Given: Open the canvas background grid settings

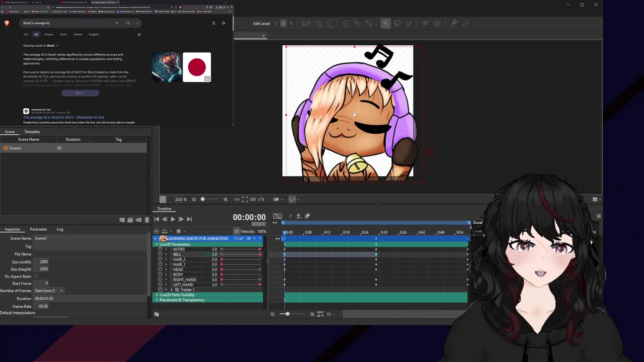Looking at the screenshot, I should coord(163,200).
